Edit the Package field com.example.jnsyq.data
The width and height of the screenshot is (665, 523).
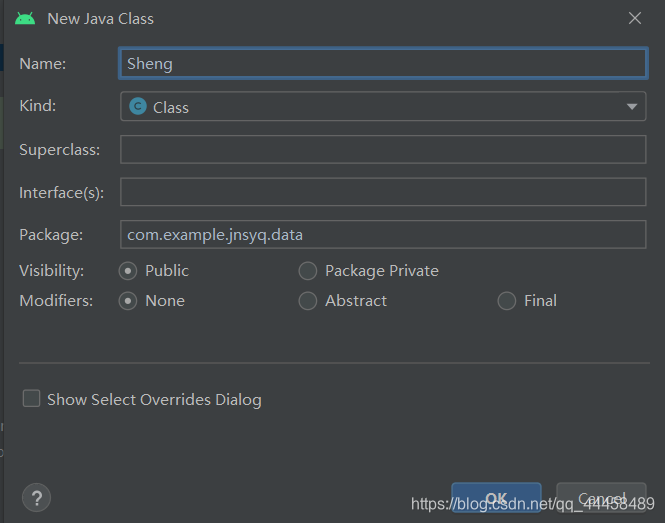383,235
